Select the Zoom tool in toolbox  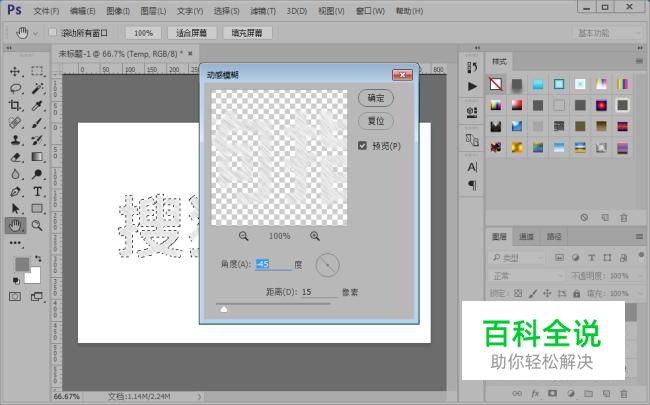[37, 226]
